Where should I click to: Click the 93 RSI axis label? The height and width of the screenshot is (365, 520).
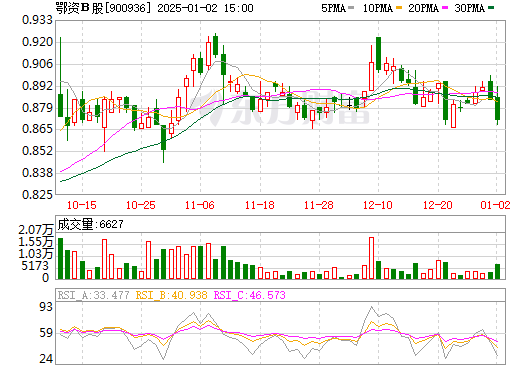click(x=46, y=307)
